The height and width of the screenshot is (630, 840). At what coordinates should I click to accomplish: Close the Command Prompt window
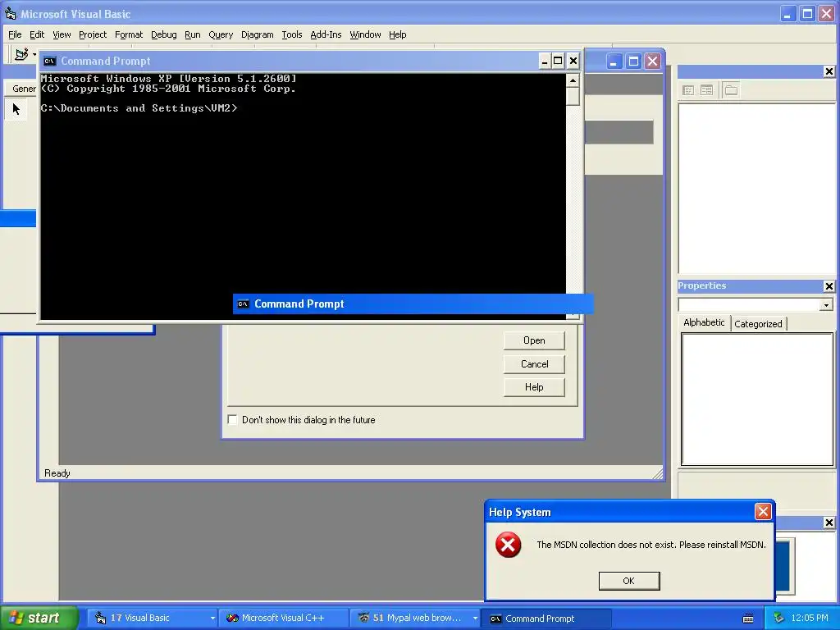pyautogui.click(x=573, y=61)
